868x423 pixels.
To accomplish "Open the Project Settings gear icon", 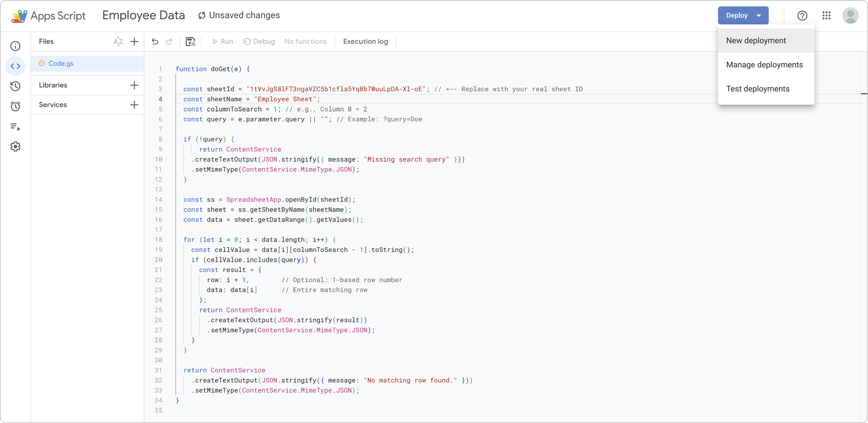I will [x=15, y=147].
